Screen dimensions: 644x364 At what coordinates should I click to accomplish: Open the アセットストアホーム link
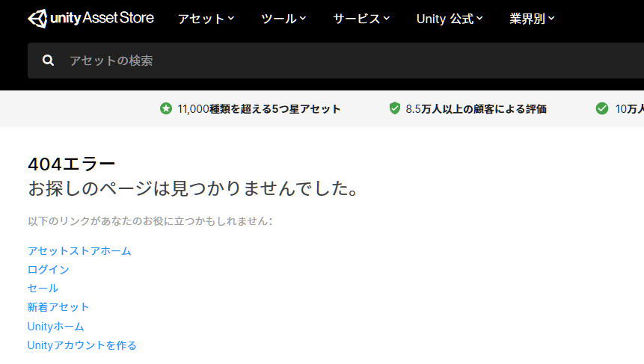click(x=79, y=250)
